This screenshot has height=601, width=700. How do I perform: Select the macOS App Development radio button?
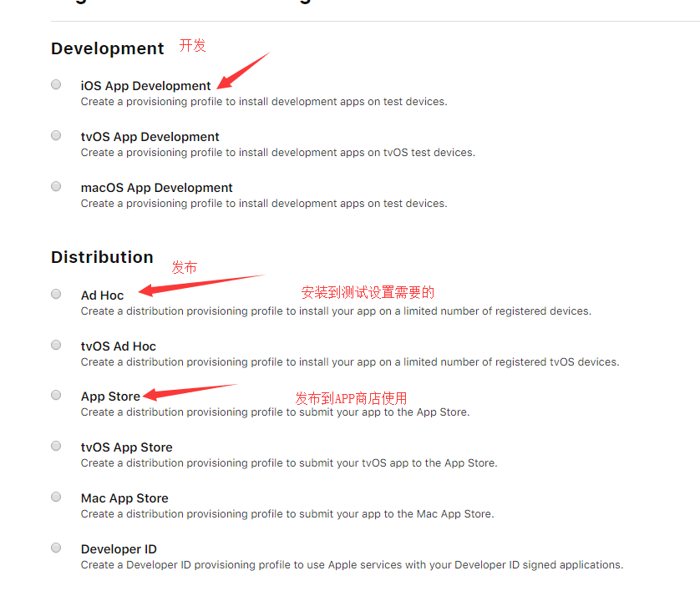coord(55,185)
